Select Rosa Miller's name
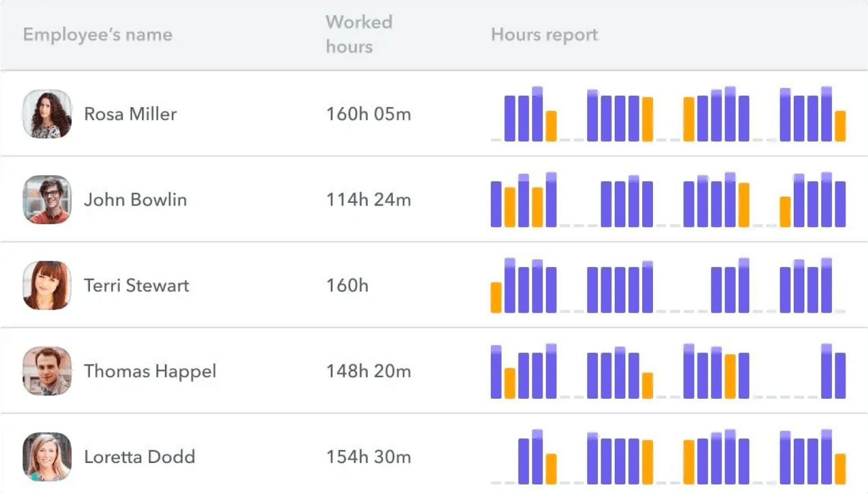This screenshot has width=868, height=494. click(131, 114)
